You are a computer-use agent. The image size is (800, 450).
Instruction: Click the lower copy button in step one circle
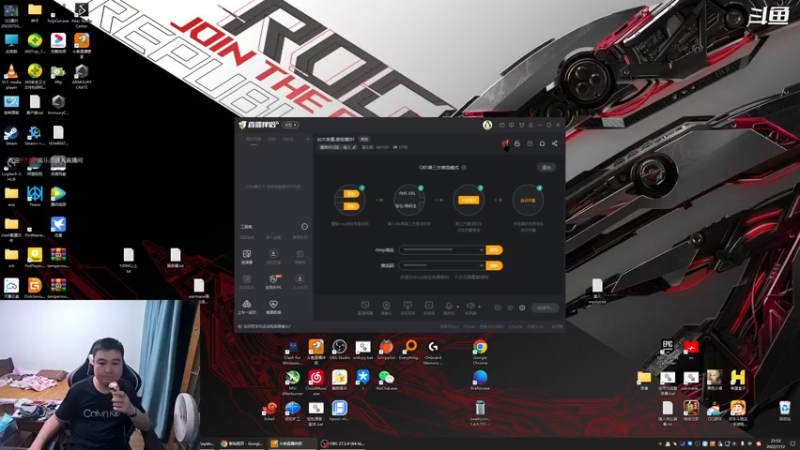[x=351, y=206]
